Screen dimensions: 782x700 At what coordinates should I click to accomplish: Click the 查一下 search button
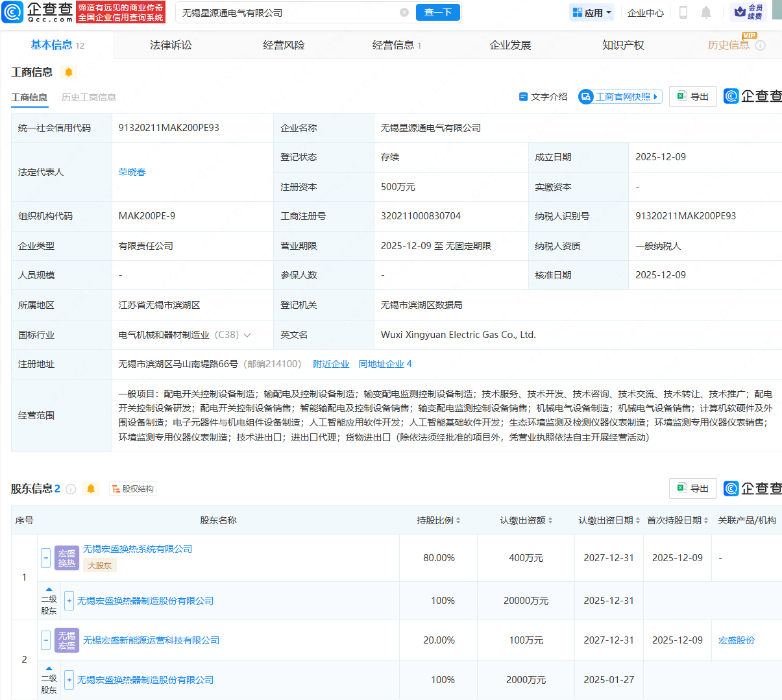pyautogui.click(x=437, y=12)
